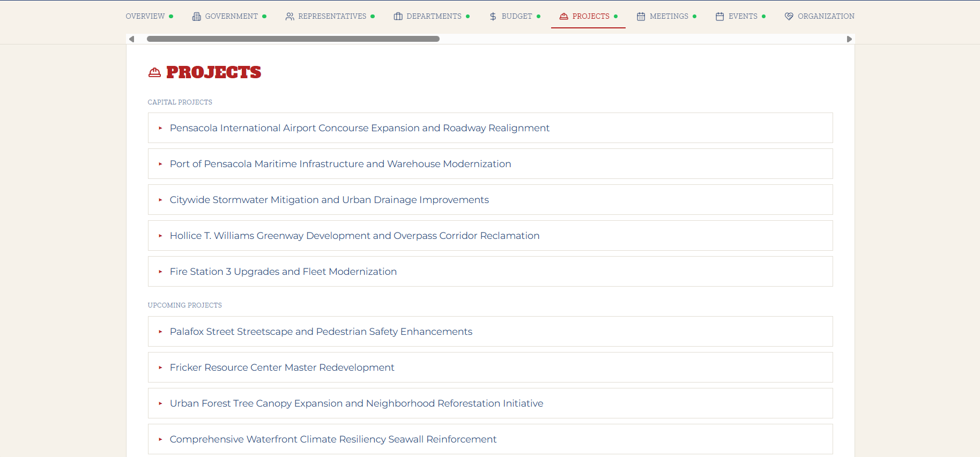This screenshot has height=457, width=980.
Task: Expand Port of Pensacola Maritime Infrastructure project
Action: (x=490, y=164)
